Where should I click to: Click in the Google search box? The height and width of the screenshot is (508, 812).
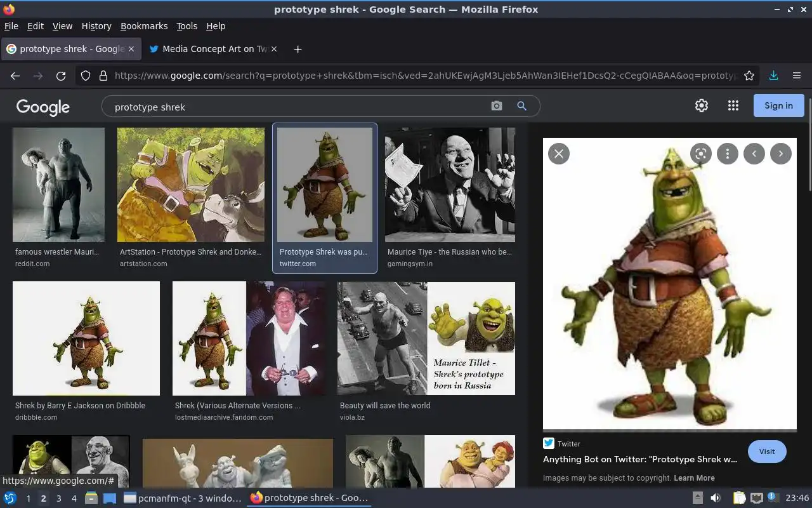(298, 107)
